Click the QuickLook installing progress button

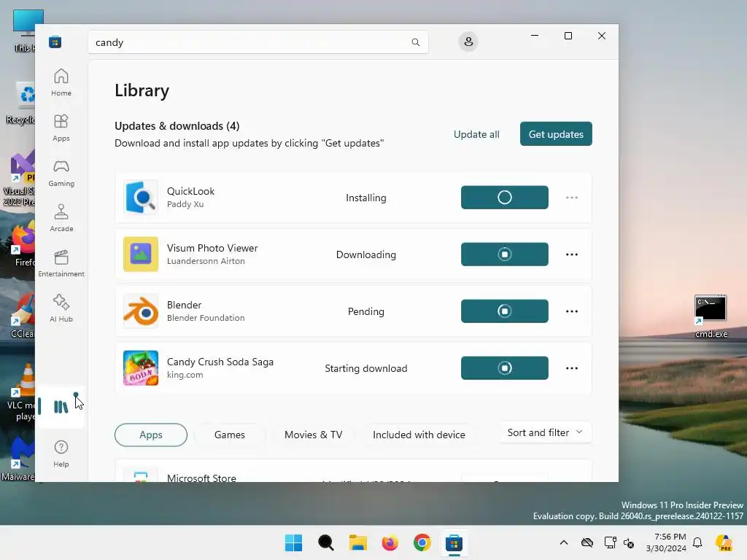click(505, 197)
